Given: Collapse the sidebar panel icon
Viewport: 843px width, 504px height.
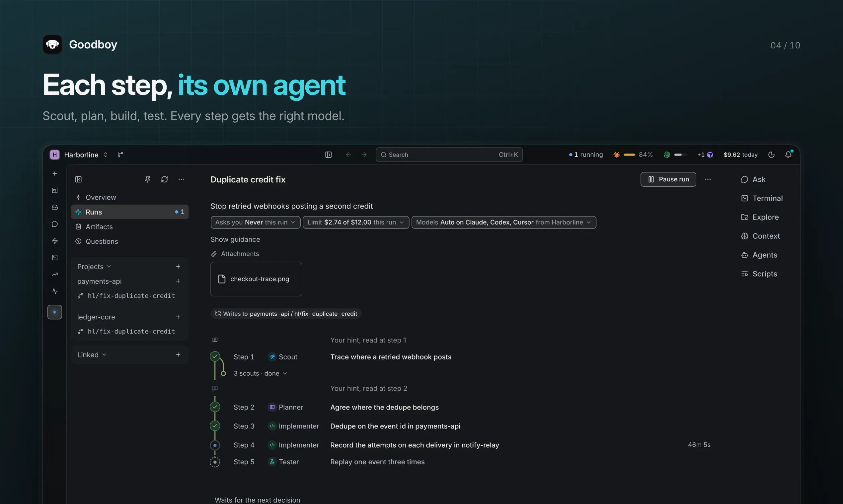Looking at the screenshot, I should [79, 180].
